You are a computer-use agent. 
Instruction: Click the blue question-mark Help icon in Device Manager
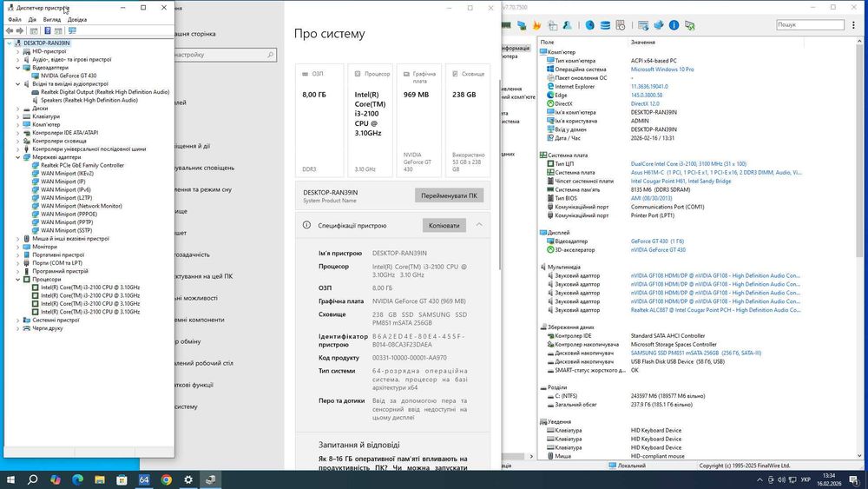coord(47,31)
